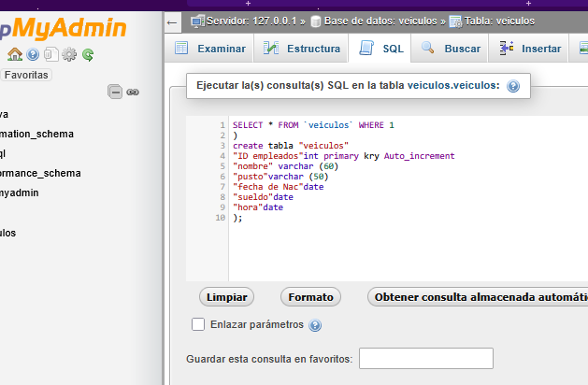Open the MySQL docs icon next to help
Viewport: 588px width, 385px height.
click(51, 55)
